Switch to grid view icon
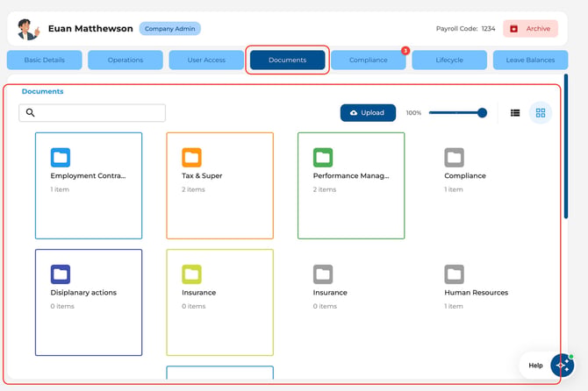 [x=541, y=113]
